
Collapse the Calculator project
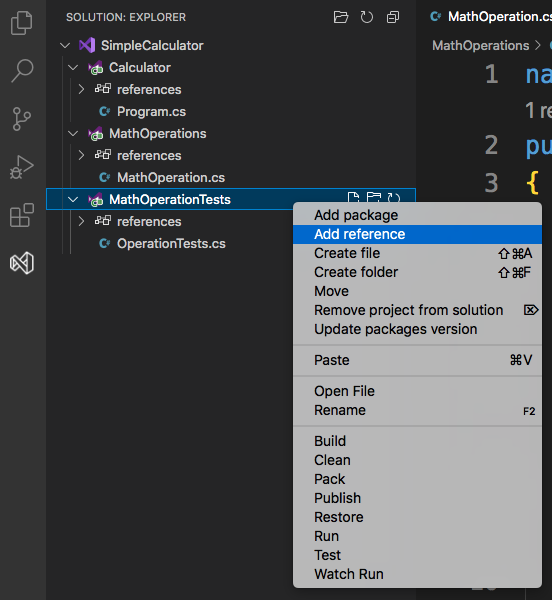pos(73,68)
